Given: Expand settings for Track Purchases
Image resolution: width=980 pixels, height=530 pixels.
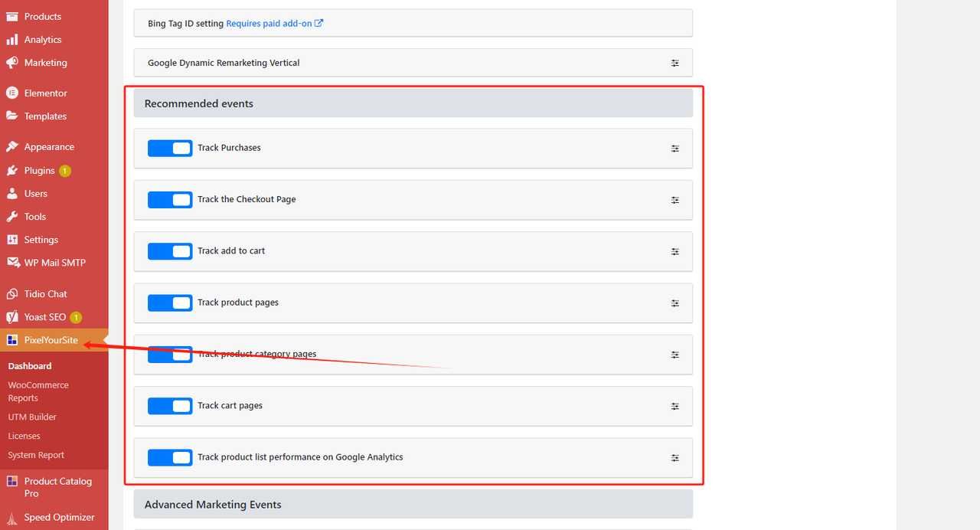Looking at the screenshot, I should (675, 149).
